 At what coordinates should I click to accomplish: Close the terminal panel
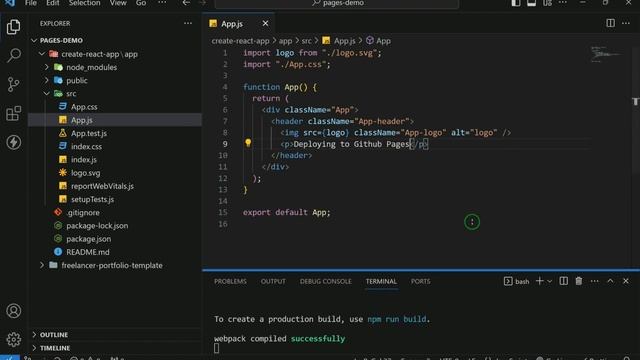(x=626, y=281)
